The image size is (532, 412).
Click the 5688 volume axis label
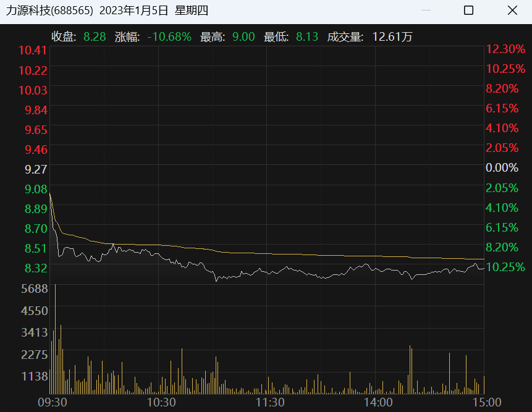click(x=33, y=288)
